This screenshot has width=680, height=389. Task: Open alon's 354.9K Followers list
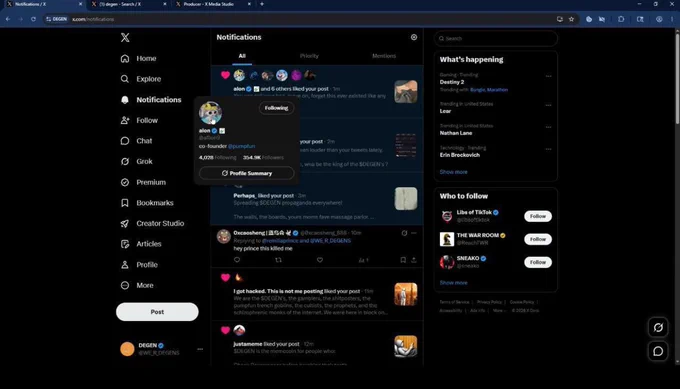(263, 157)
